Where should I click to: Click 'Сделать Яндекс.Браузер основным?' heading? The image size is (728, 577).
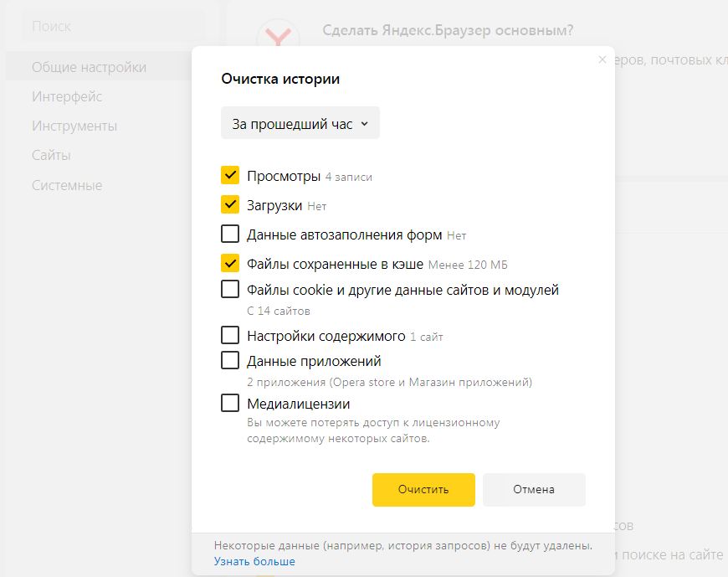pos(448,31)
